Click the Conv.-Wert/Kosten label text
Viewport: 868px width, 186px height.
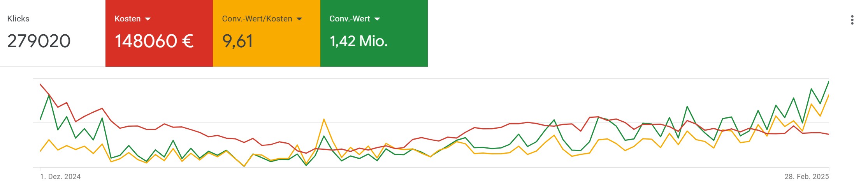[x=257, y=19]
